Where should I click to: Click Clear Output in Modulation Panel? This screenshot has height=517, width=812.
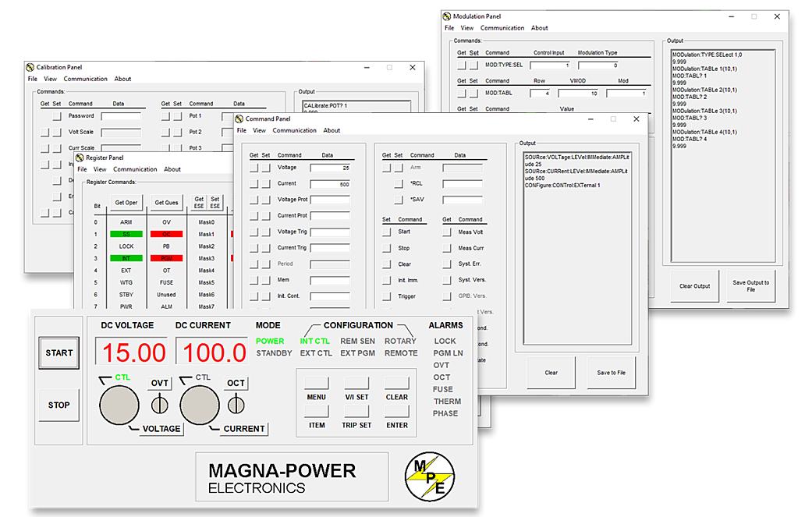tap(694, 286)
